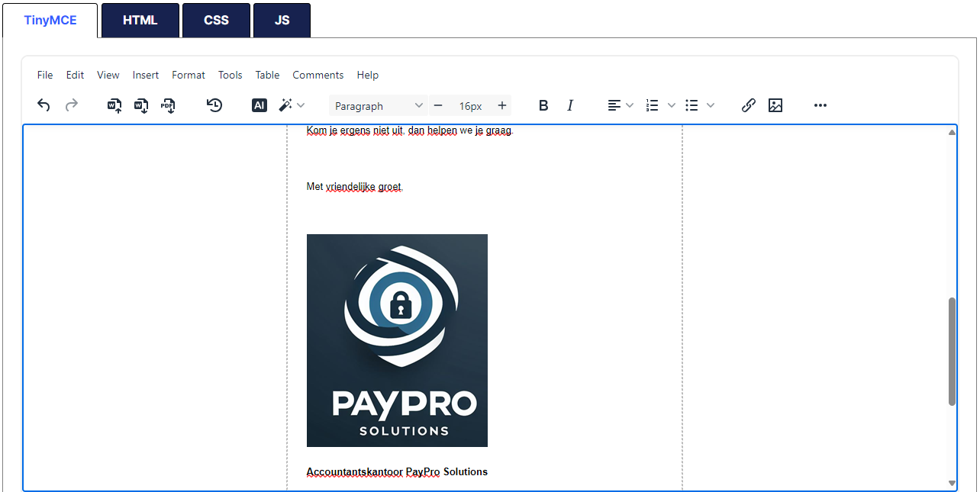Click the Import from Word icon
Viewport: 980px width, 492px height.
(x=114, y=105)
